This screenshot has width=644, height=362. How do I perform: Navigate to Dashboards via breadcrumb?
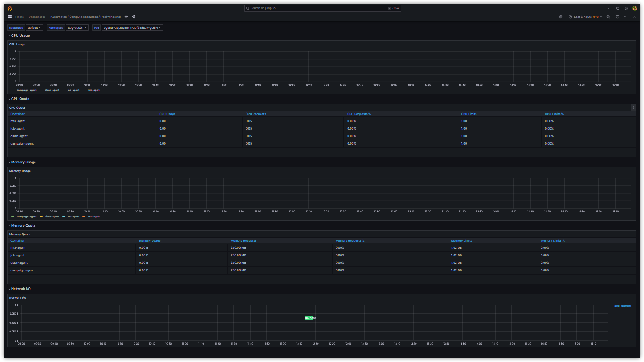[x=37, y=17]
